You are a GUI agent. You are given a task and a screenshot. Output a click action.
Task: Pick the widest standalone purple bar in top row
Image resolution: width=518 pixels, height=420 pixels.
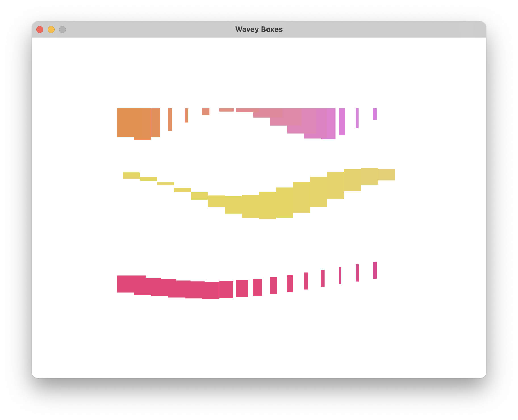(x=342, y=122)
